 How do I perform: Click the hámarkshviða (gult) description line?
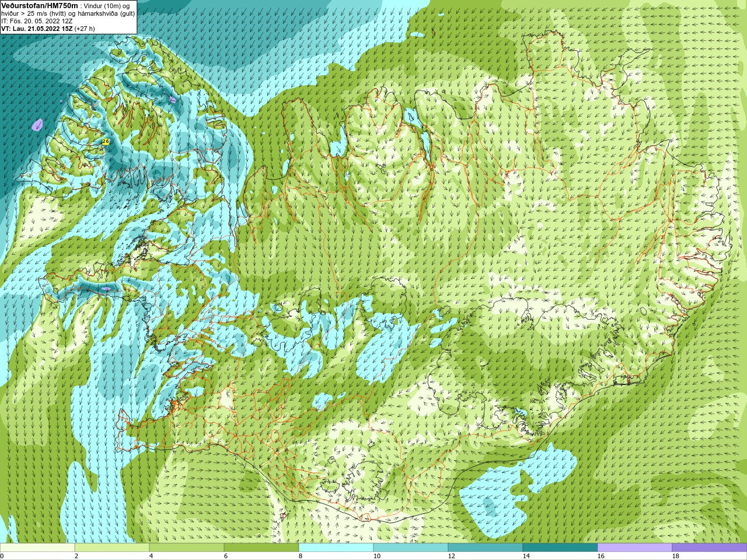coord(68,13)
